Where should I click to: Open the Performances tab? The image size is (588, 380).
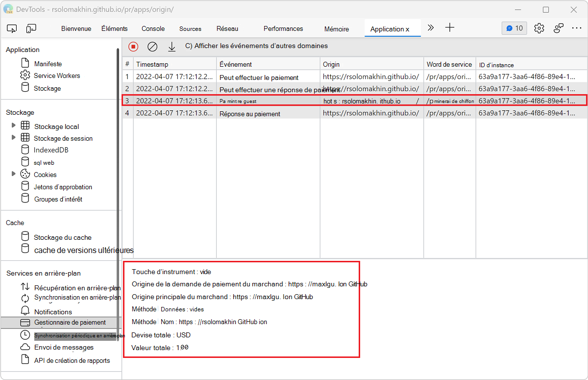coord(283,28)
